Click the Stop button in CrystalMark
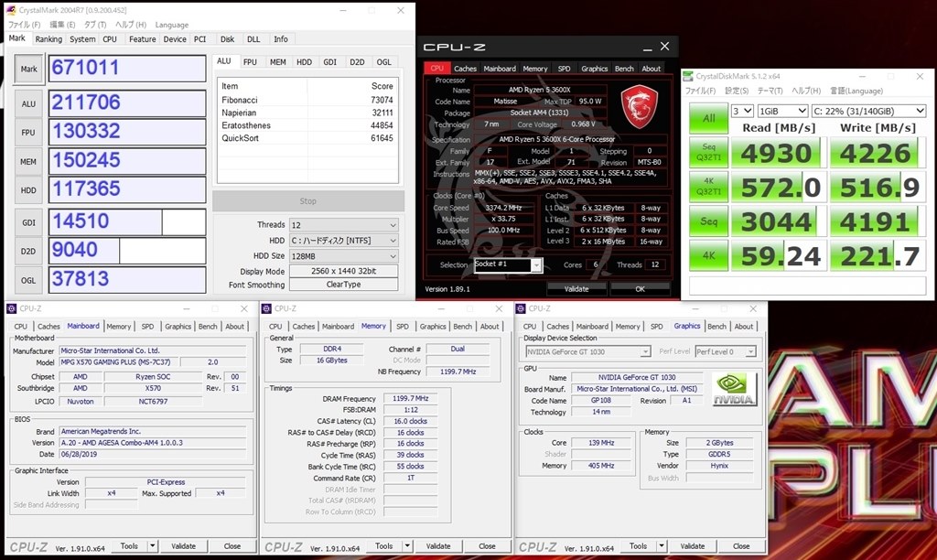The height and width of the screenshot is (560, 937). (308, 201)
